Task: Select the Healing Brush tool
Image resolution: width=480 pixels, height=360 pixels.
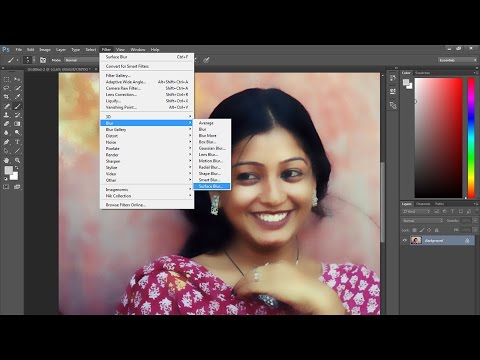Action: [6, 106]
